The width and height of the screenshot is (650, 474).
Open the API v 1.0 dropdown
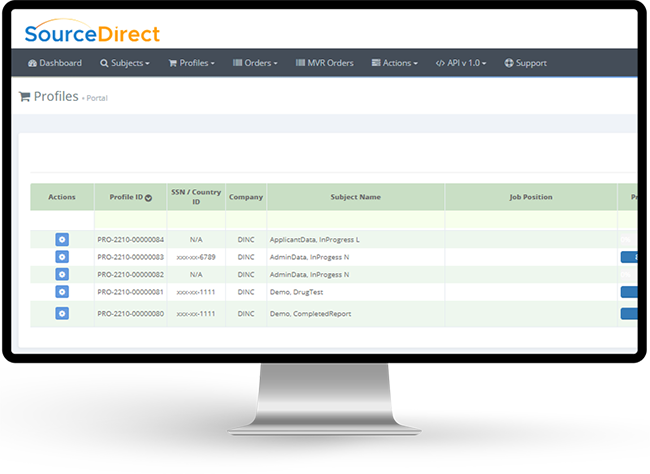coord(461,63)
